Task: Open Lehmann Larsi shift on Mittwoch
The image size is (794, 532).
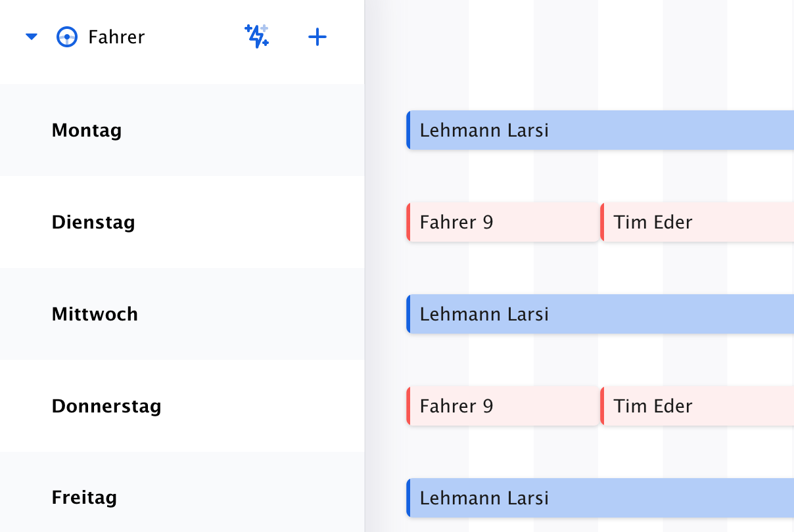Action: 600,314
